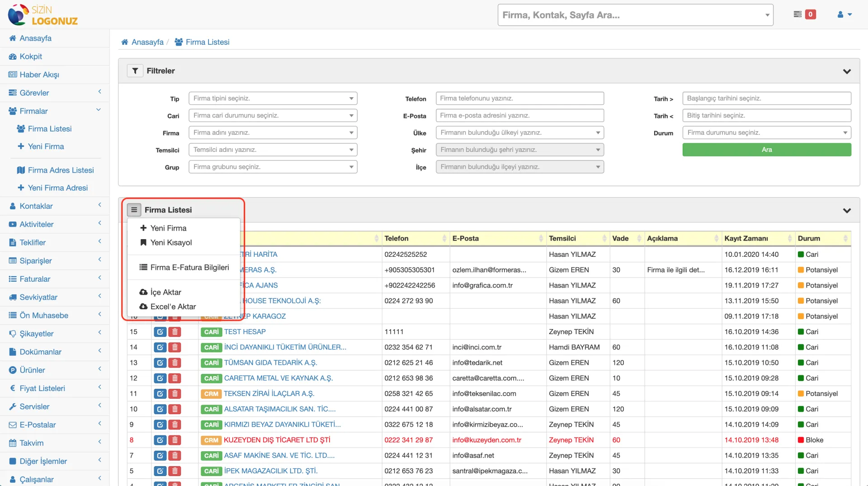Go to Anasayfa in the sidebar
Viewport: 868px width, 486px height.
(30, 38)
